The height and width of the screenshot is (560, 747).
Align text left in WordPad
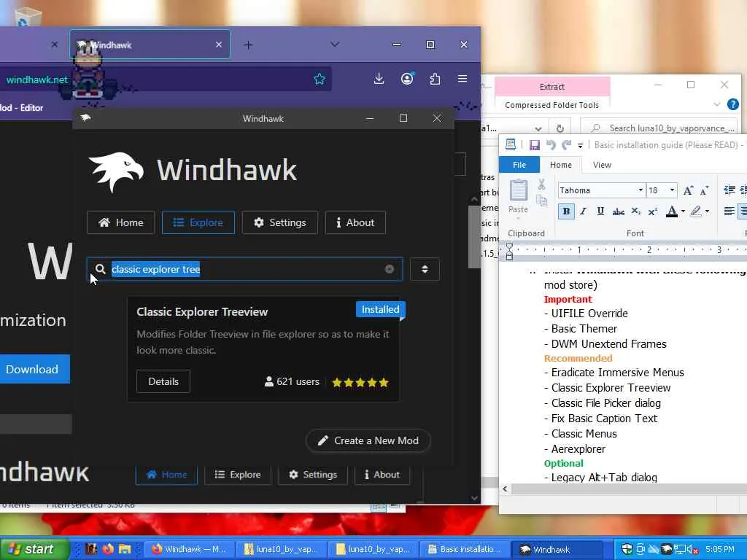coord(729,211)
